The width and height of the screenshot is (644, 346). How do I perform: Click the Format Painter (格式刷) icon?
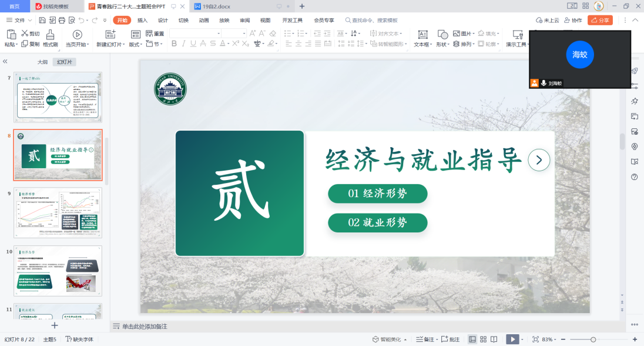tap(51, 35)
